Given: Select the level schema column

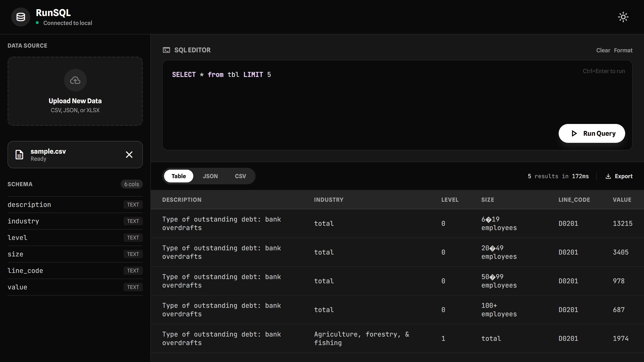Looking at the screenshot, I should coord(75,238).
